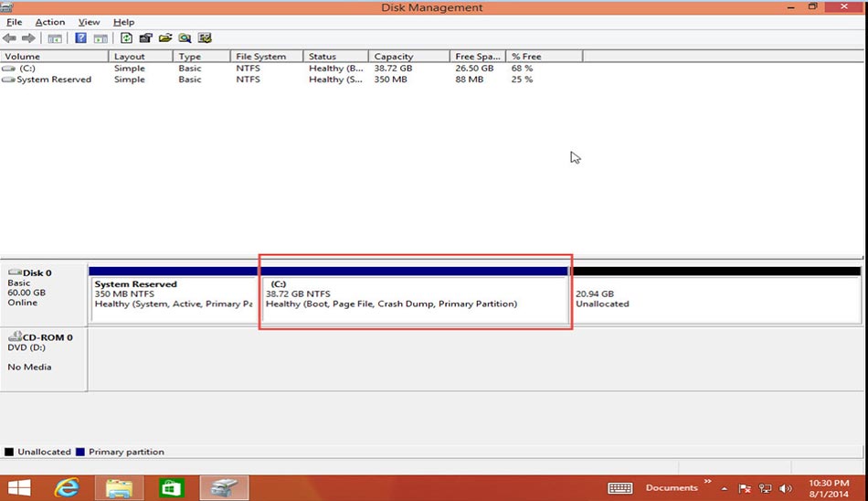Open the Properties toolbar icon
This screenshot has width=868, height=501.
145,38
